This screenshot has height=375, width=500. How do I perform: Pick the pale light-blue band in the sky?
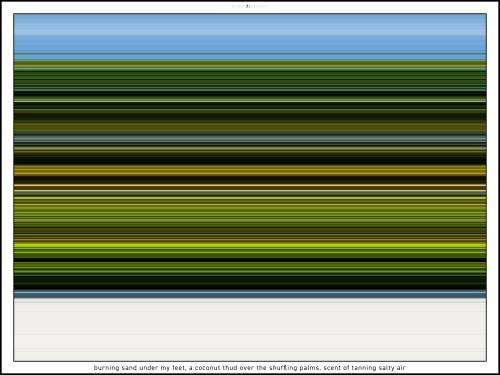(250, 31)
